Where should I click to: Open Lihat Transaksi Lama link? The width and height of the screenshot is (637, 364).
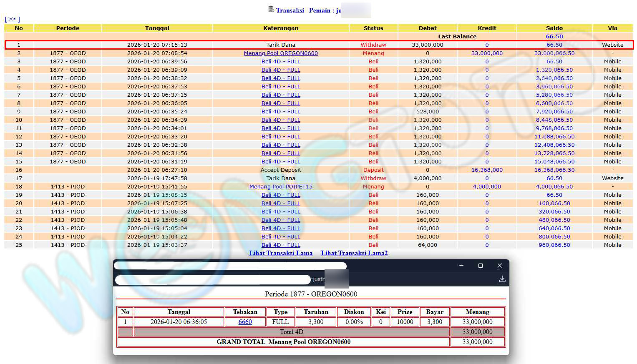281,253
